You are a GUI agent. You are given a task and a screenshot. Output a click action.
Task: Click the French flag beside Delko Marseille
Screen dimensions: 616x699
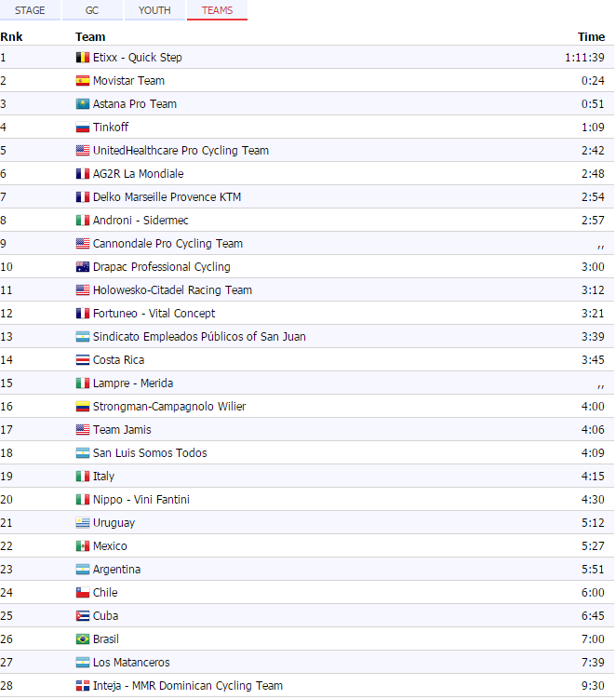click(x=83, y=197)
